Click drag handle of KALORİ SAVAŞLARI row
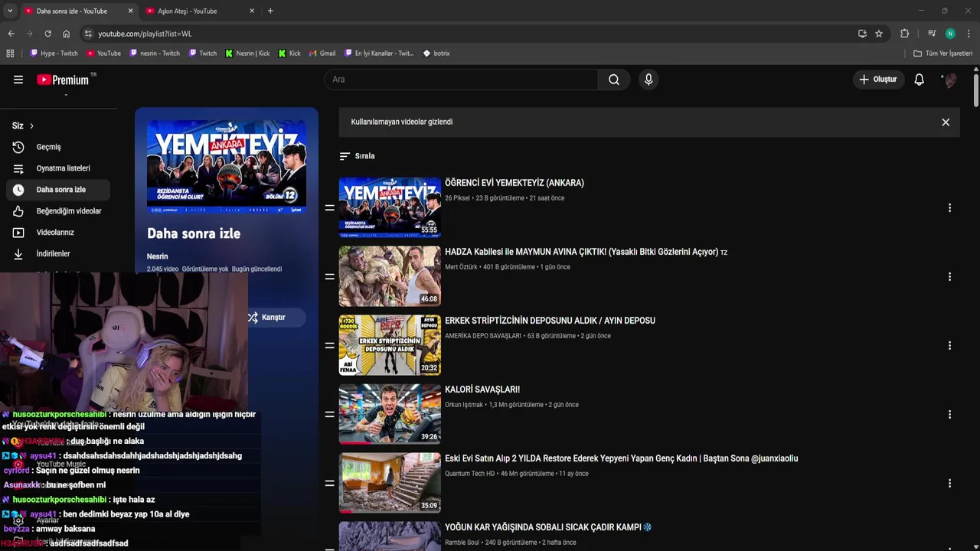 (x=329, y=415)
